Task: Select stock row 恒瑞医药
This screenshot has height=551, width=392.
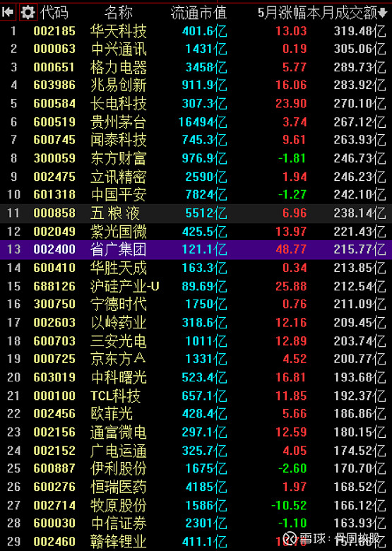Action: [196, 487]
